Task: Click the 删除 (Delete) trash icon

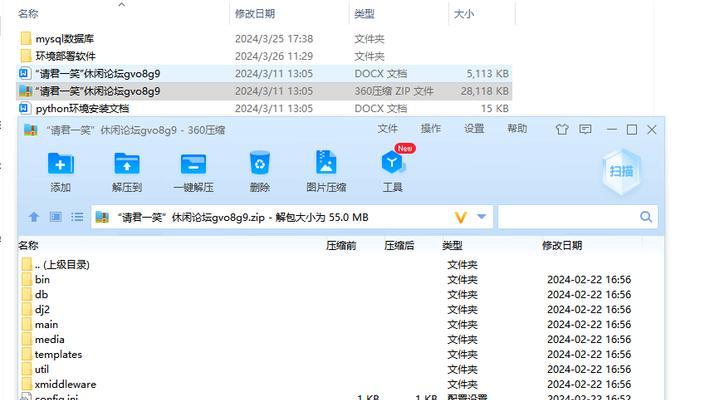Action: [260, 163]
